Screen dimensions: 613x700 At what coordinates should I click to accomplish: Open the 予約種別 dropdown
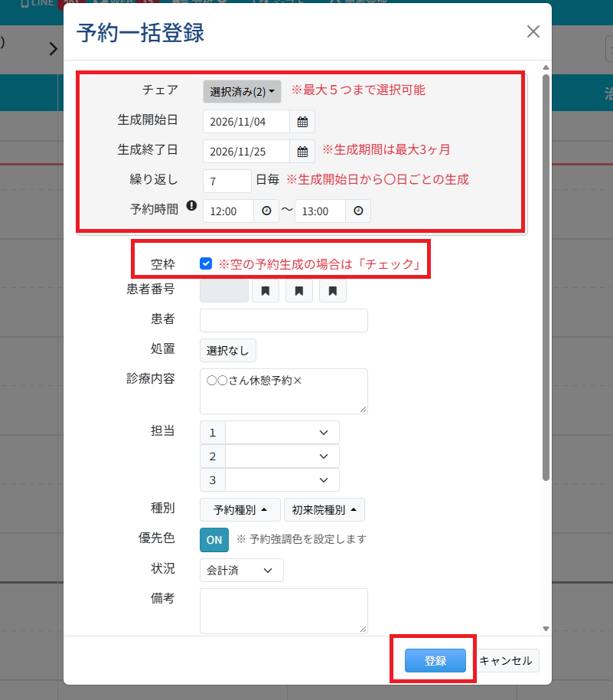pos(240,510)
